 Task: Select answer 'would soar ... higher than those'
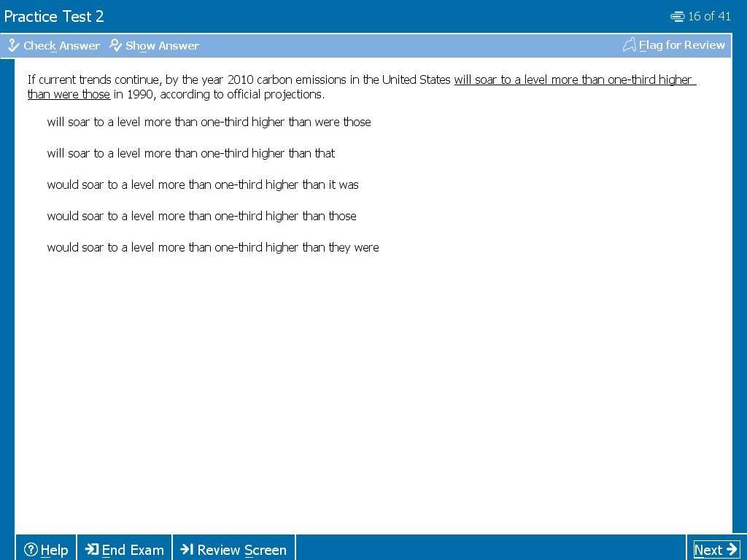click(201, 216)
